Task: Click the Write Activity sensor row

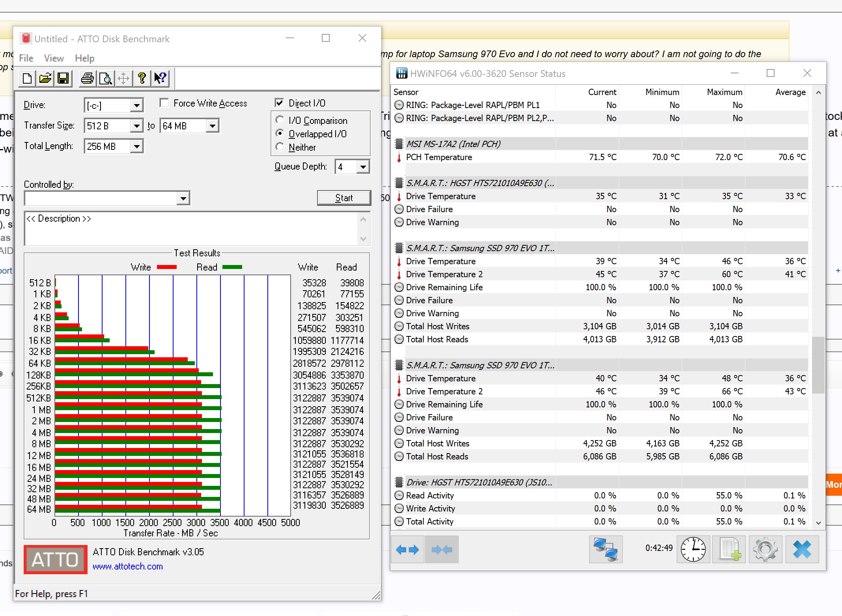Action: pos(600,508)
